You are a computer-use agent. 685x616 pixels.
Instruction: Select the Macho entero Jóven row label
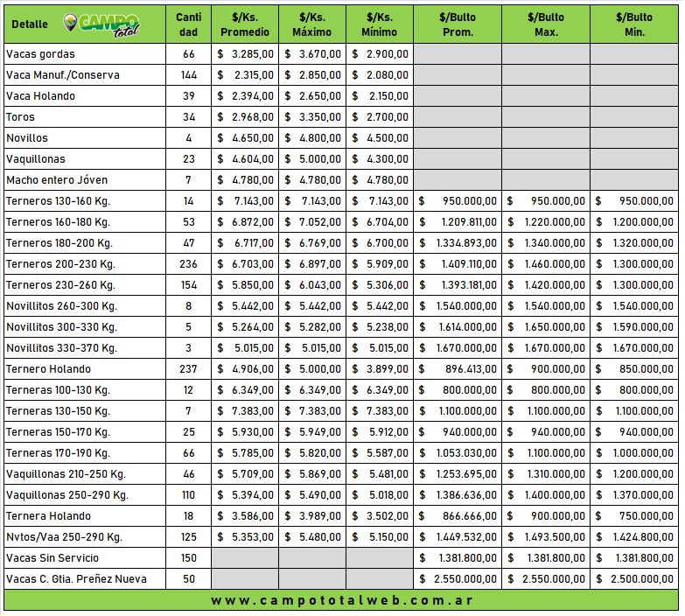(x=57, y=180)
